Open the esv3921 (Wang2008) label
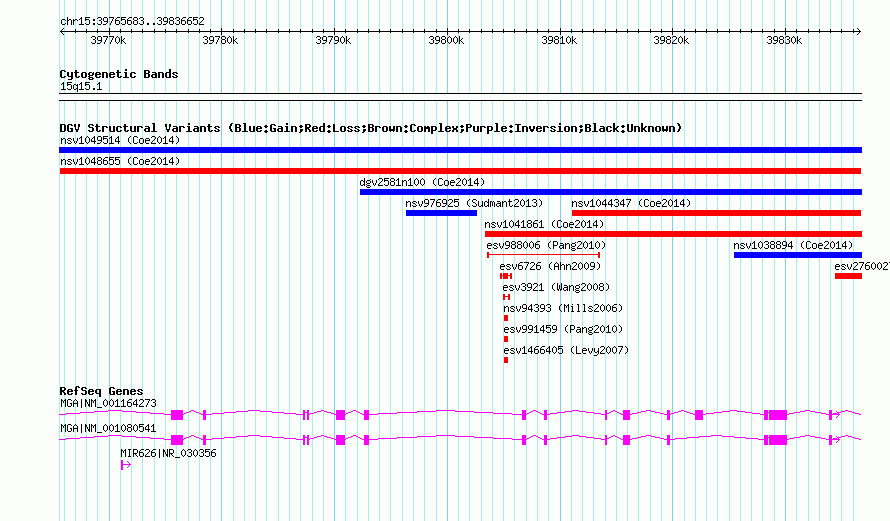Screen dimensions: 890x521 (556, 287)
